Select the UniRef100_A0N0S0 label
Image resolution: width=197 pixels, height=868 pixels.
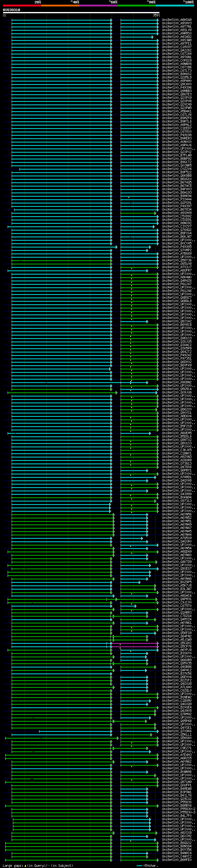177,142
